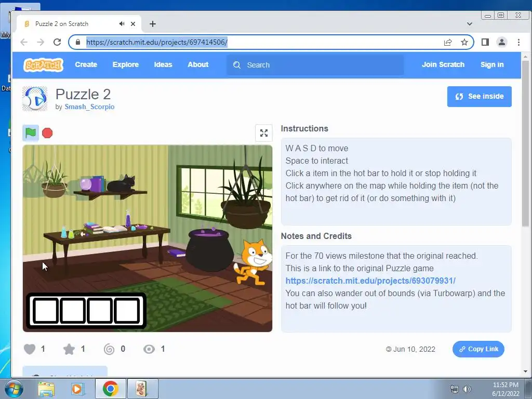Open the About menu item
Image resolution: width=532 pixels, height=399 pixels.
[x=198, y=64]
